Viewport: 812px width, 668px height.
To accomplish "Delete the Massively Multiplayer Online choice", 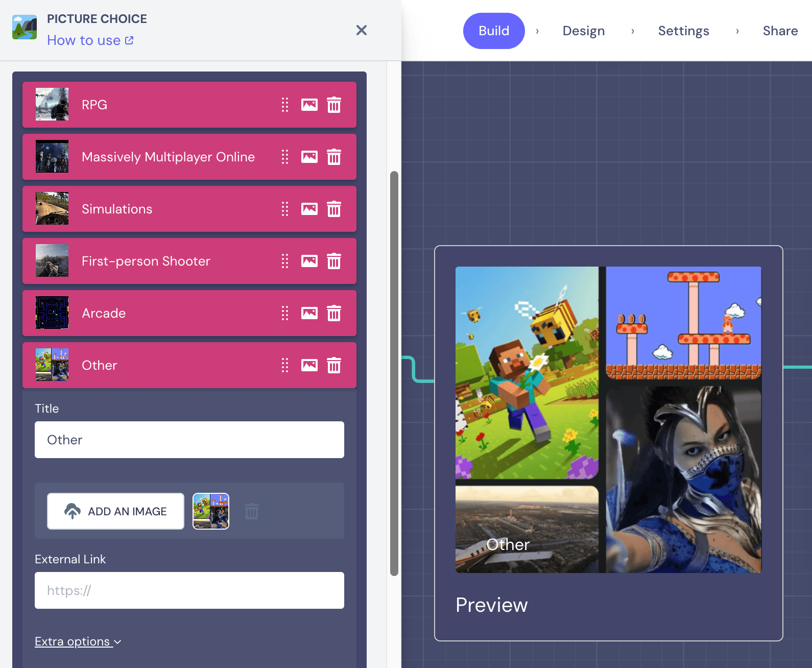I will [x=334, y=157].
